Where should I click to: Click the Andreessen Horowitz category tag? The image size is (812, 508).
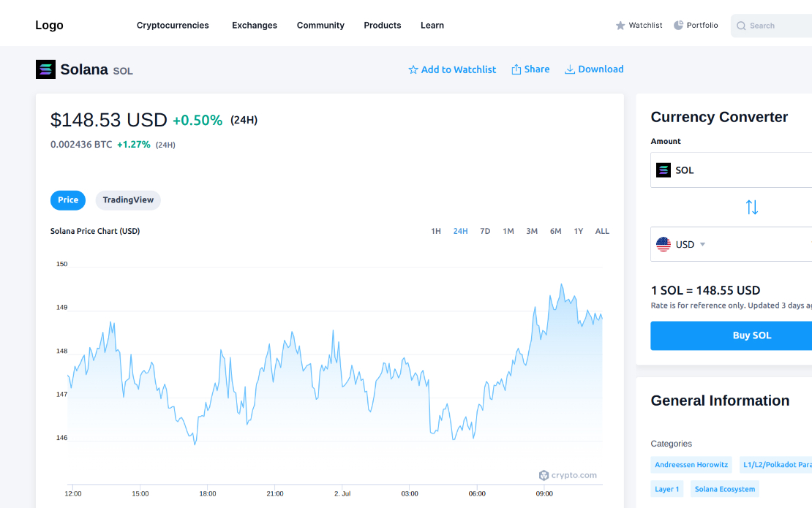(x=691, y=465)
